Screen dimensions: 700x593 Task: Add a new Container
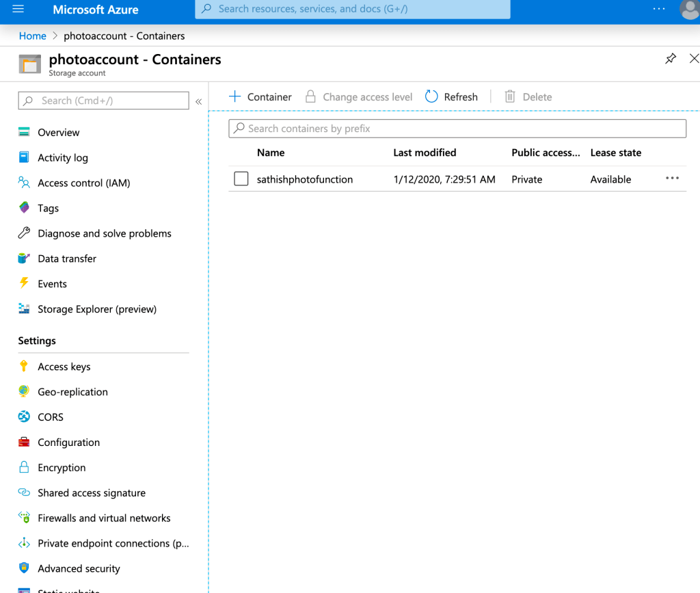click(260, 97)
